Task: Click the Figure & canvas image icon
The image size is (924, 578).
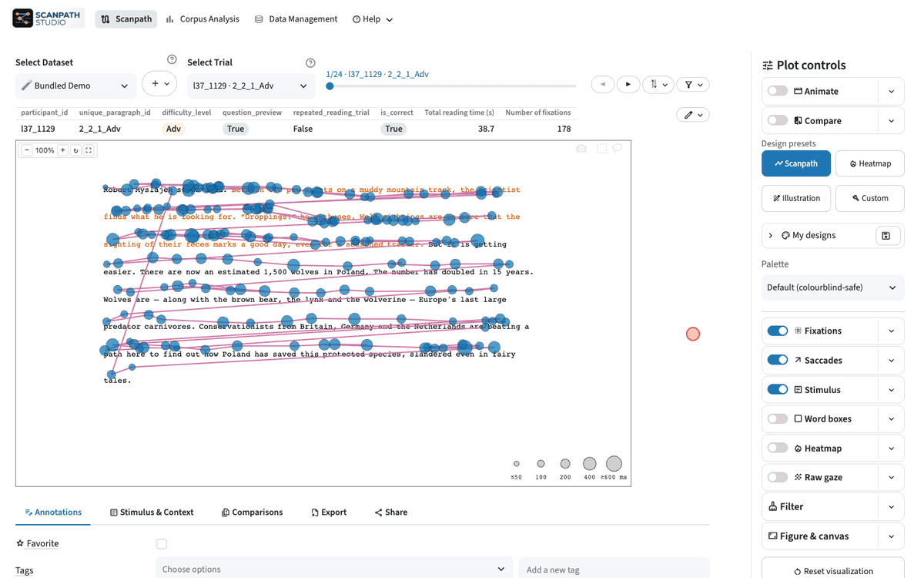Action: click(772, 536)
